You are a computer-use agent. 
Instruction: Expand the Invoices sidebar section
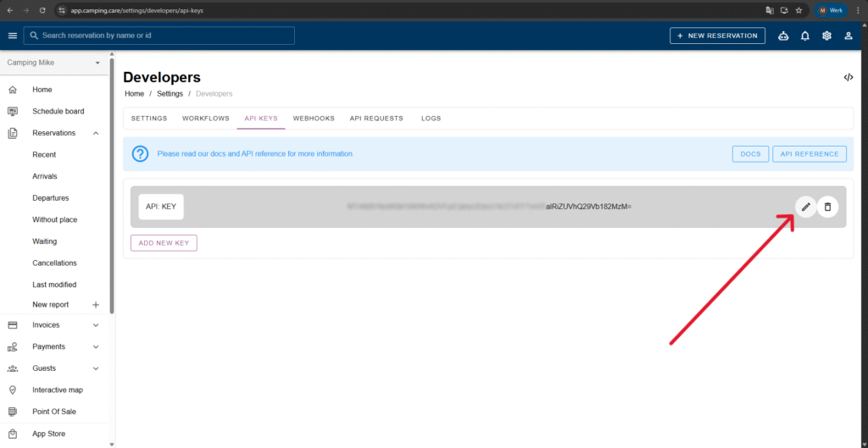(96, 325)
